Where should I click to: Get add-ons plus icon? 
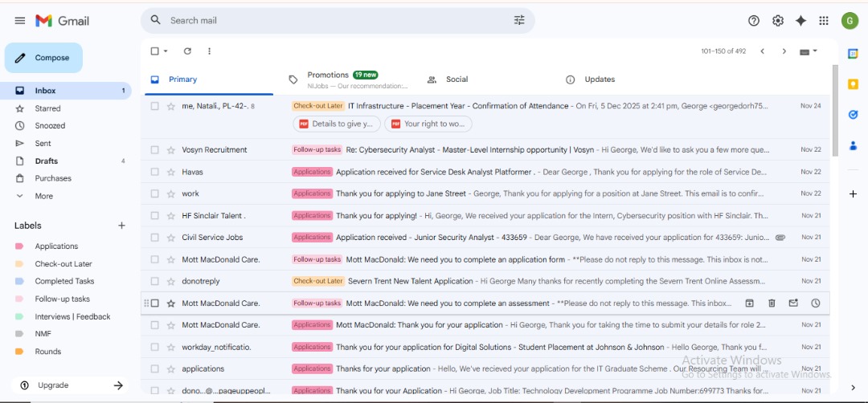pos(853,194)
